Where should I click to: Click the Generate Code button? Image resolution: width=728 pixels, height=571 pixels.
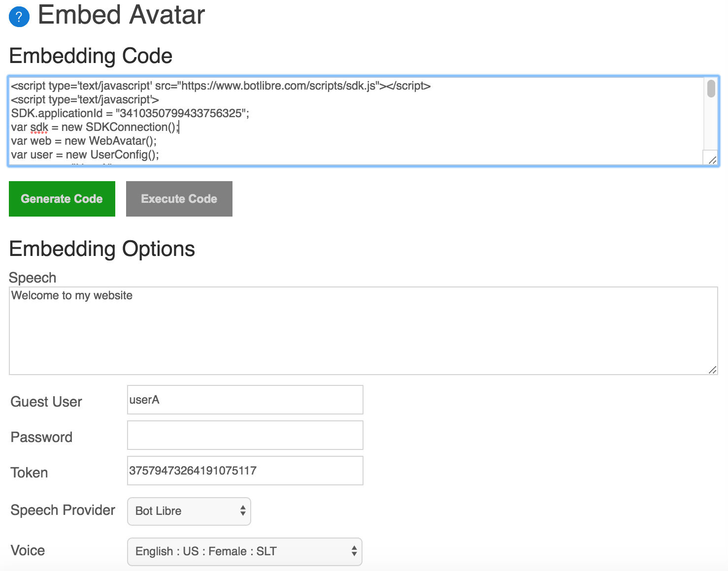coord(62,199)
